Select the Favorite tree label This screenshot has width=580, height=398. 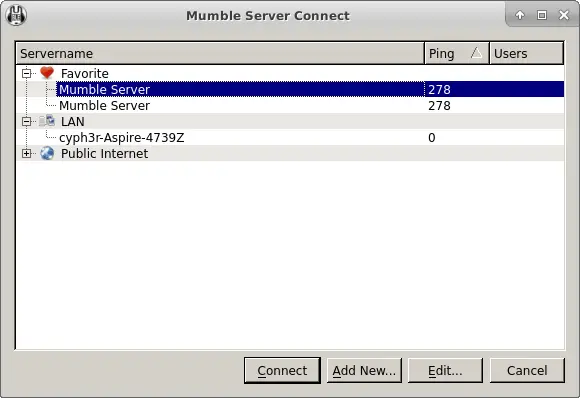click(85, 74)
